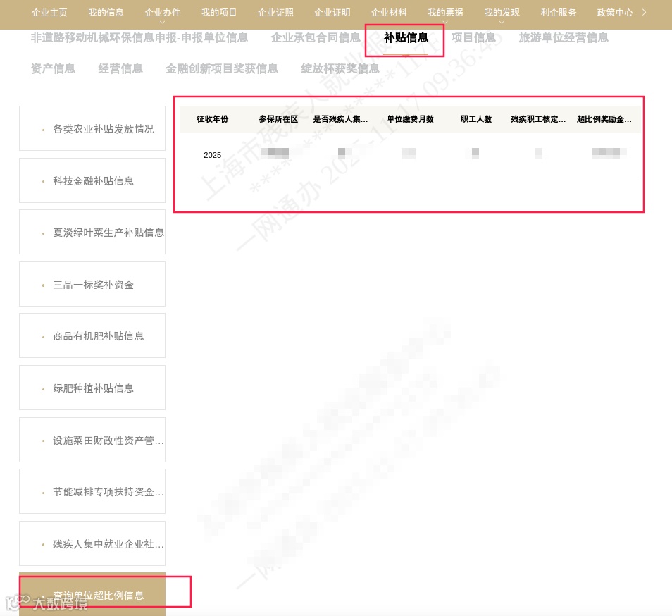Open 我的信息 in top navigation
The height and width of the screenshot is (616, 672).
click(x=106, y=13)
